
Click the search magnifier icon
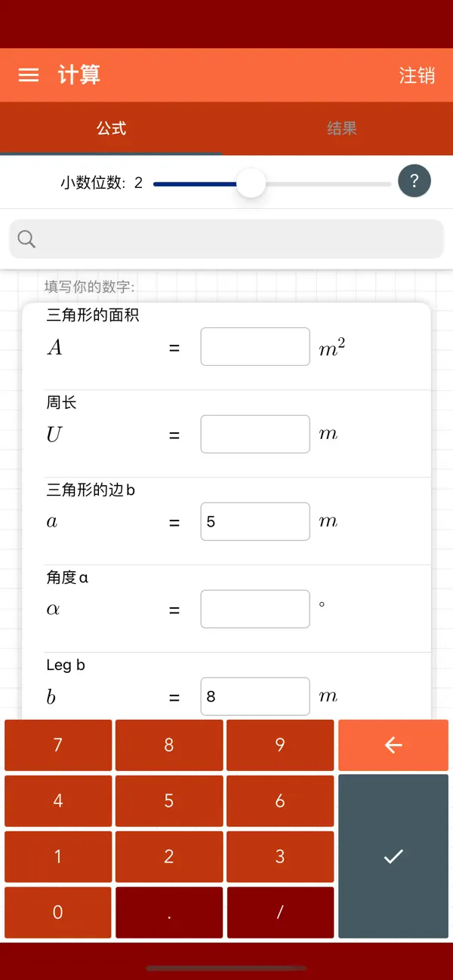point(26,238)
